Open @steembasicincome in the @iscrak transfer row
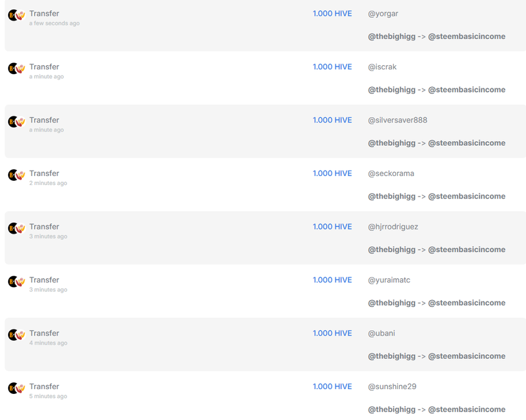 coord(466,90)
